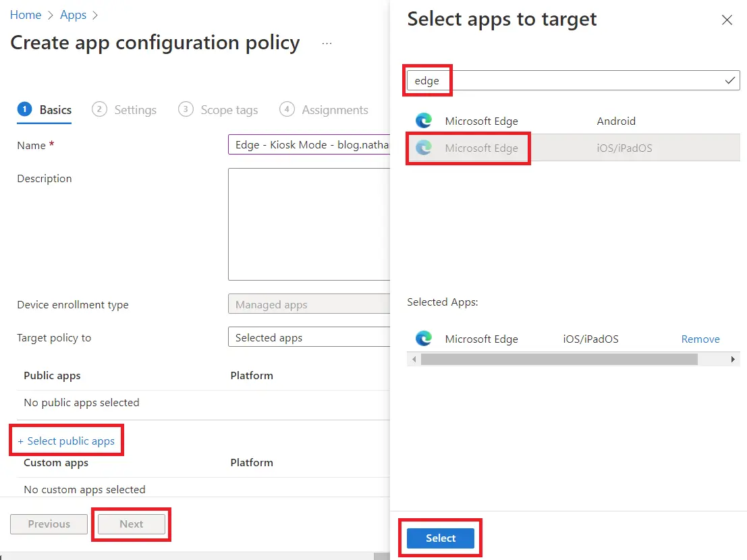Click the Select public apps link
Screen dimensions: 747x560
click(x=66, y=441)
